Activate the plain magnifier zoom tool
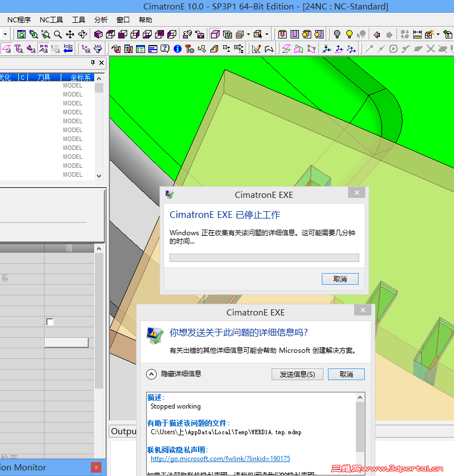This screenshot has height=476, width=454. tap(57, 35)
